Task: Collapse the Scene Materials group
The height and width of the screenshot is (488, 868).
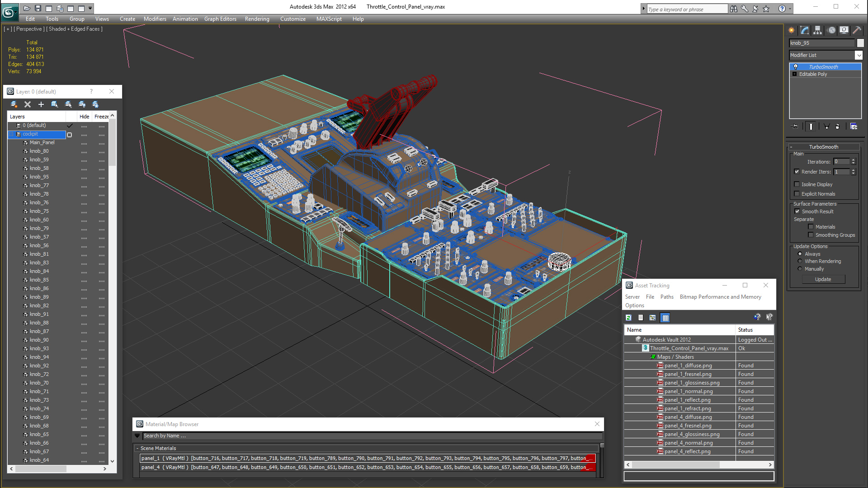Action: pos(137,448)
